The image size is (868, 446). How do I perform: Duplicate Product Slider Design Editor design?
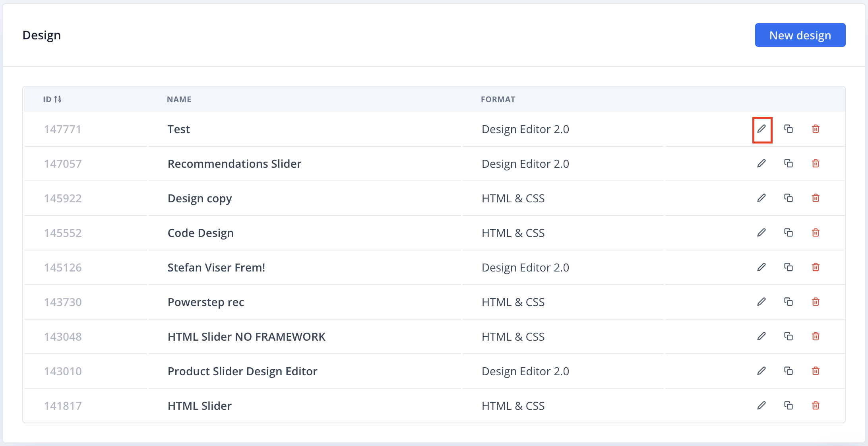pyautogui.click(x=789, y=371)
